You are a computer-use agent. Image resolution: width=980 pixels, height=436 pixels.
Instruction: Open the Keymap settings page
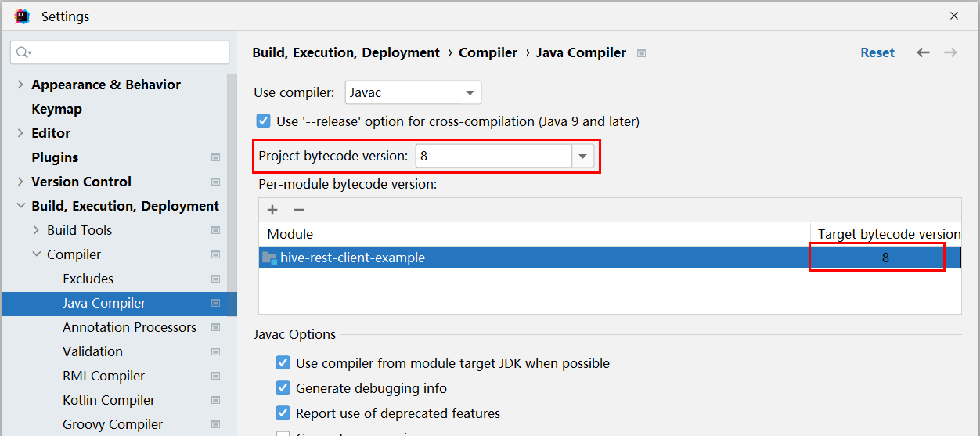[x=56, y=109]
